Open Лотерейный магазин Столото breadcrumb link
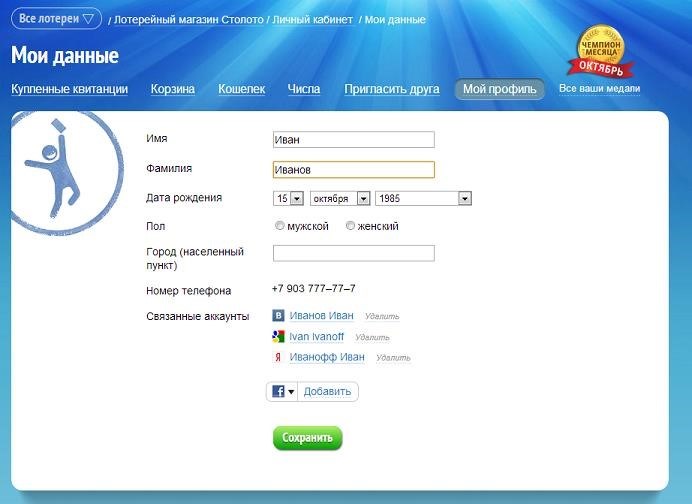 [x=188, y=20]
